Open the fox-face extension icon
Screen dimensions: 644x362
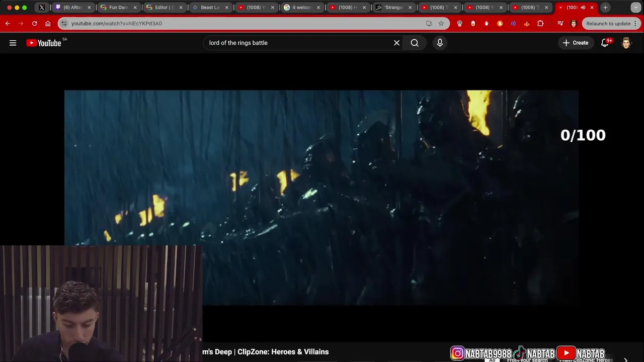527,24
